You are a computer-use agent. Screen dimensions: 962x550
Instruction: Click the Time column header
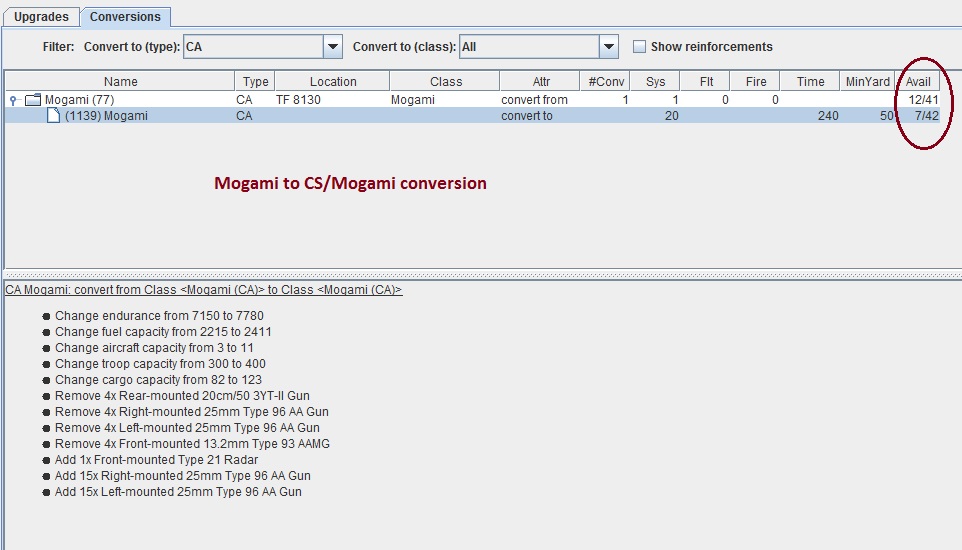[810, 82]
